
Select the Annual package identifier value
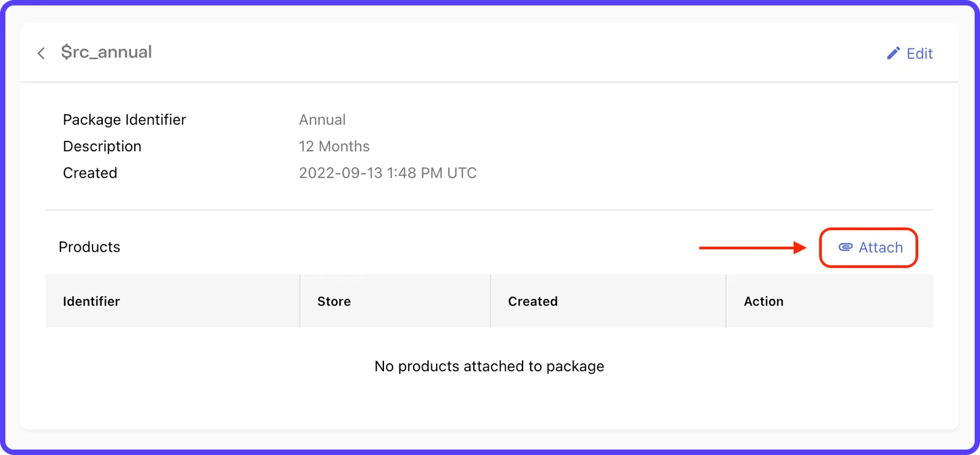click(x=322, y=119)
